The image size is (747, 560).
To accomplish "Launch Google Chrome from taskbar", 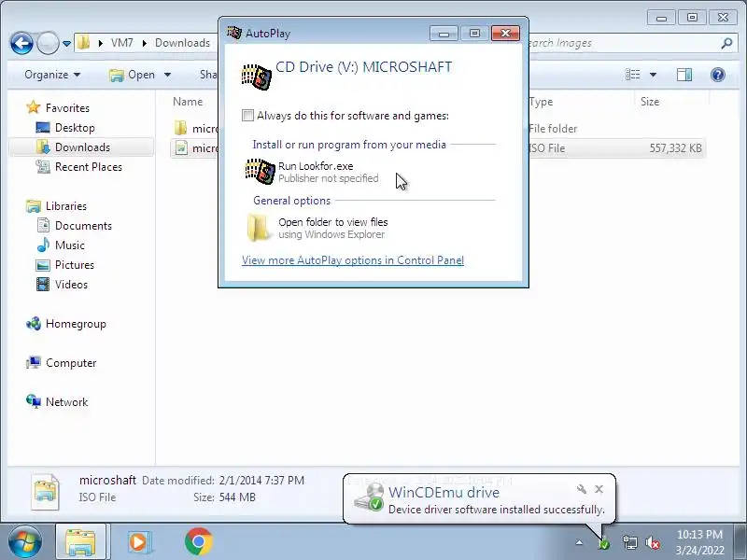I will tap(199, 542).
